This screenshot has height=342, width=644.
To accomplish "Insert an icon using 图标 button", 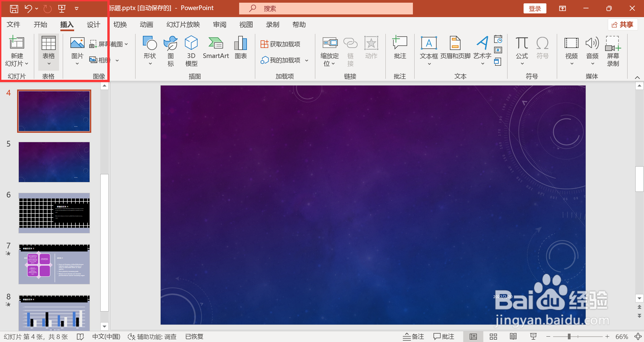I will tap(170, 51).
